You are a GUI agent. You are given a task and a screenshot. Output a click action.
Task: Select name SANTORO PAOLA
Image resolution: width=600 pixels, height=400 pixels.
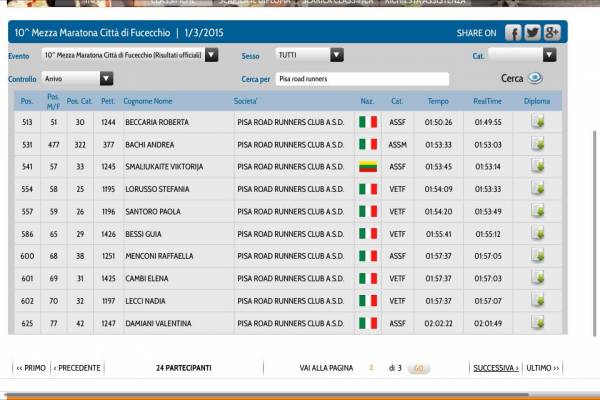(x=153, y=212)
